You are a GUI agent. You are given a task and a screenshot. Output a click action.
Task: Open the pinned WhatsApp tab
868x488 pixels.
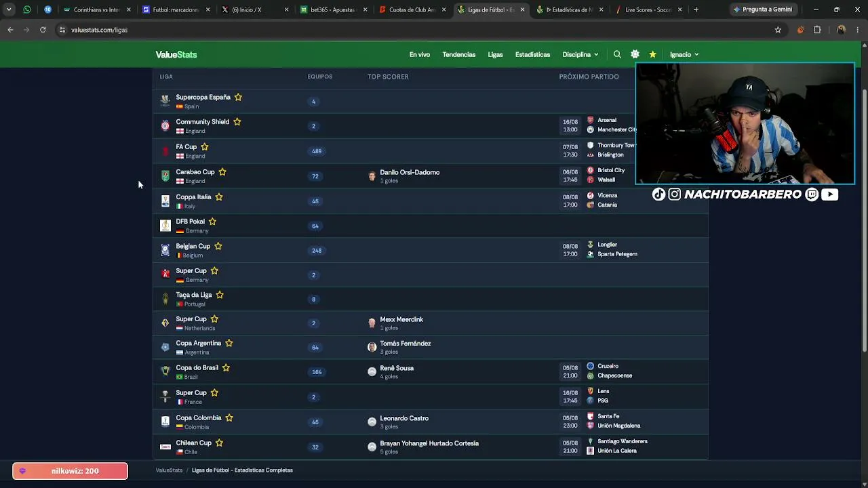tap(27, 9)
